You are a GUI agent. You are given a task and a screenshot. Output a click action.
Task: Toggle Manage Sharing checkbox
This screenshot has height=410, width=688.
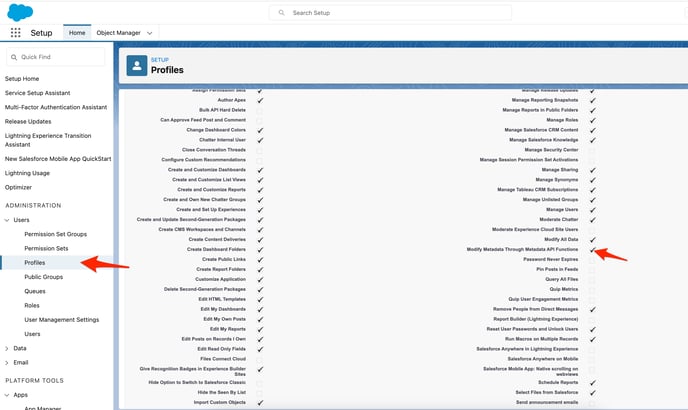(x=592, y=170)
